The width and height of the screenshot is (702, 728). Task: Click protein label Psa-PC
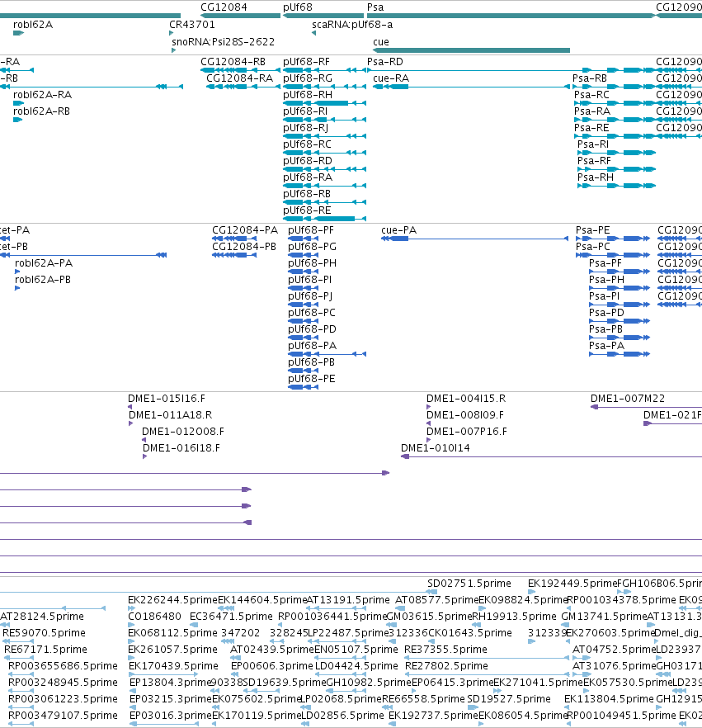point(593,247)
